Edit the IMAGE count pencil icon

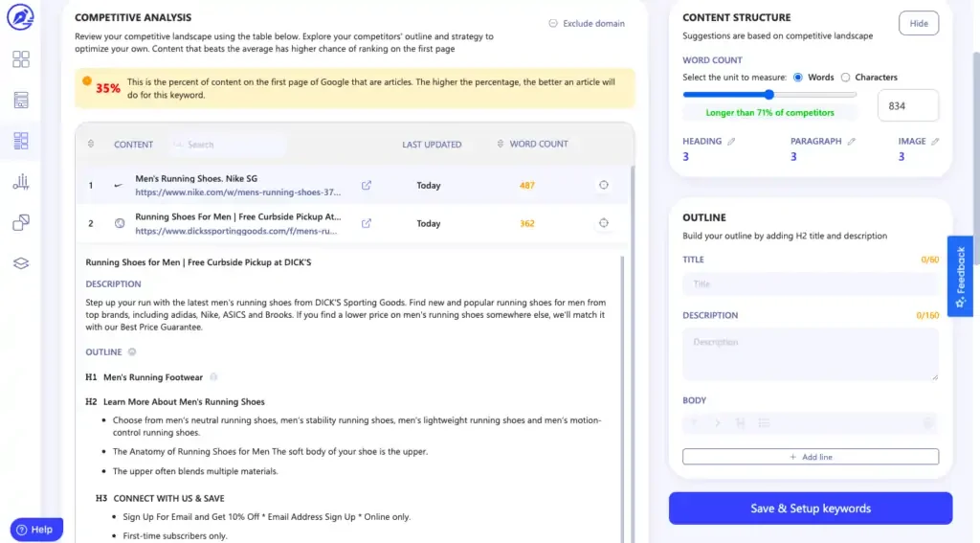click(935, 142)
